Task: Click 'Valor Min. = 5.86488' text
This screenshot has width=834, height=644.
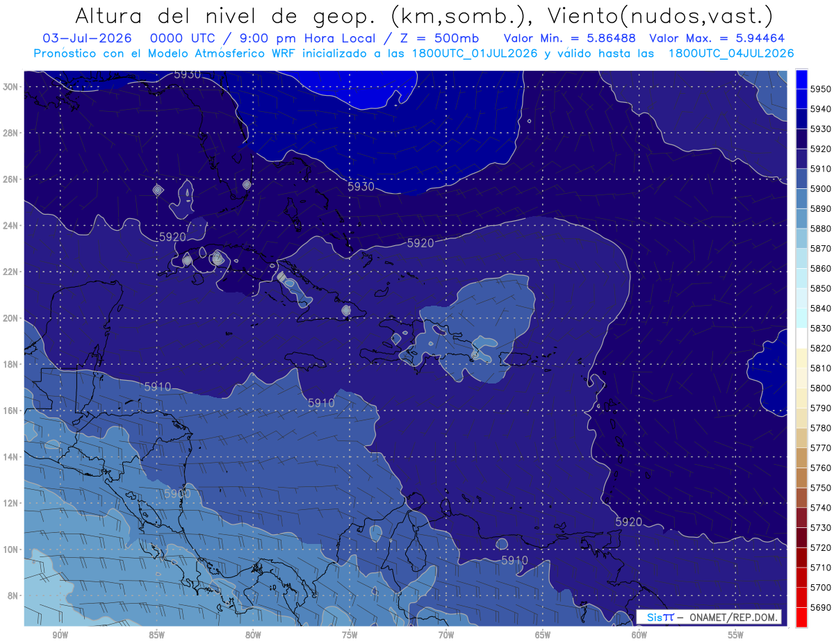Action: 571,38
